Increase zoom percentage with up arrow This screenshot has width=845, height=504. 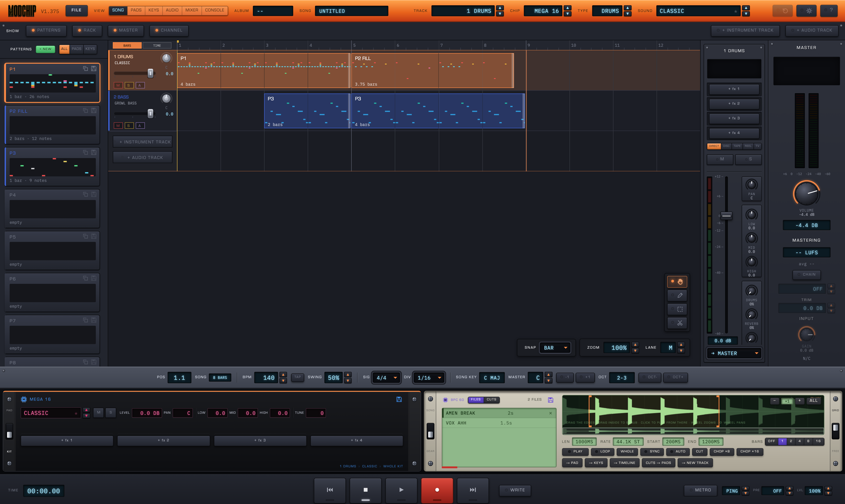click(x=635, y=345)
